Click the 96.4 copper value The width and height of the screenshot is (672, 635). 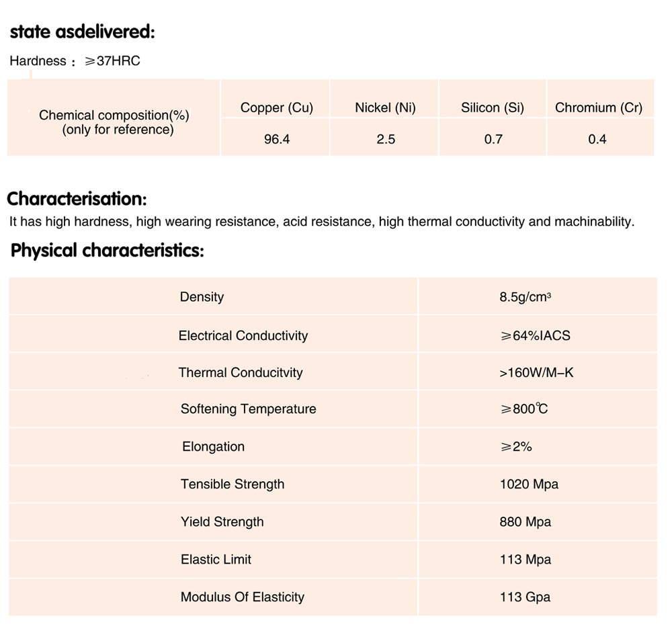pos(277,140)
